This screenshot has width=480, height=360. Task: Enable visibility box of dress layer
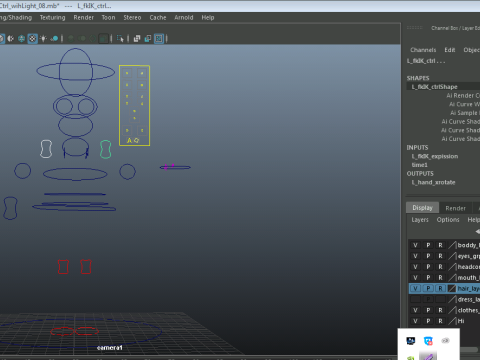pyautogui.click(x=415, y=299)
